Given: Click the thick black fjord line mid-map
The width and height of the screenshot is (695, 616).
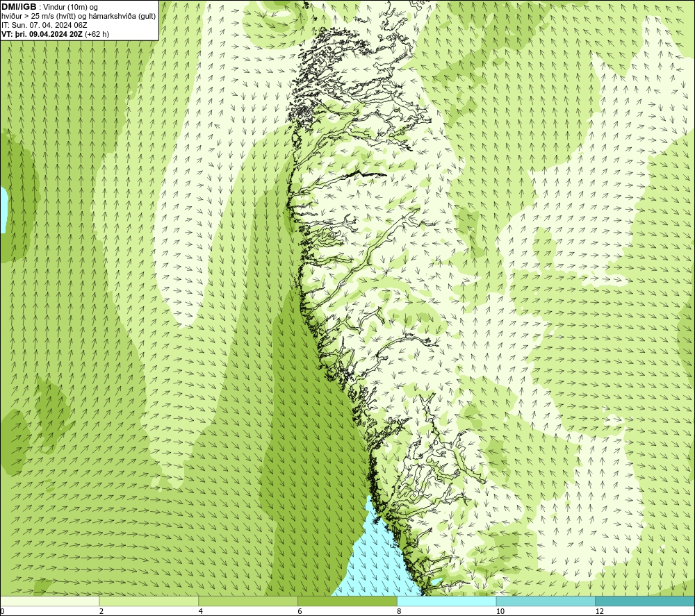Looking at the screenshot, I should click(366, 174).
